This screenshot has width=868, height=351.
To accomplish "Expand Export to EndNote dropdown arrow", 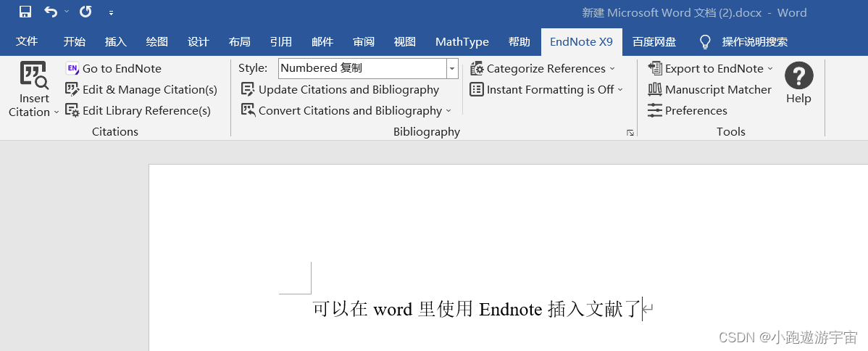I will click(x=769, y=69).
